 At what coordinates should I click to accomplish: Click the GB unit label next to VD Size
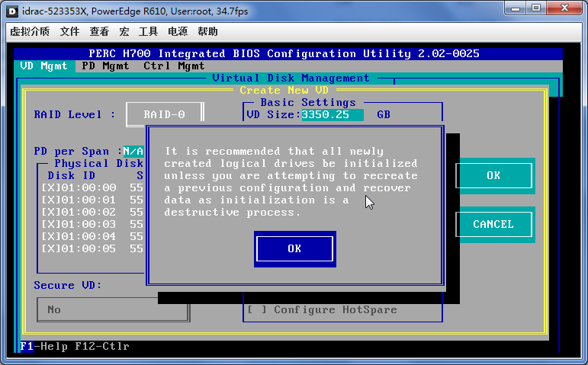pos(384,114)
